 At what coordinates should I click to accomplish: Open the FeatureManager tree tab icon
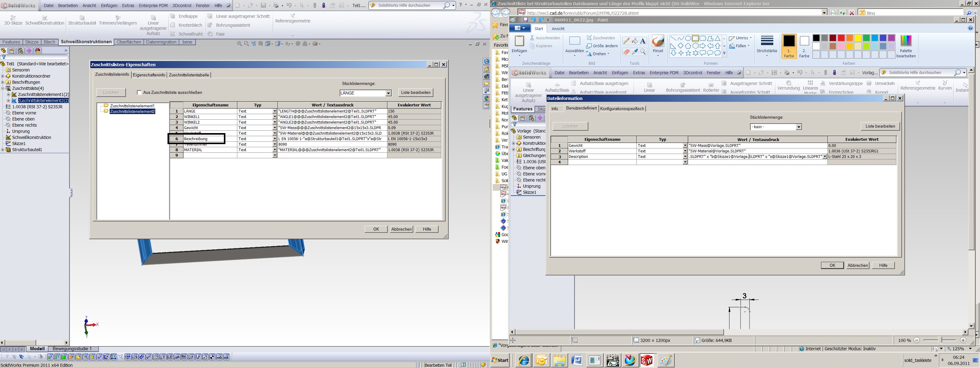[x=3, y=51]
